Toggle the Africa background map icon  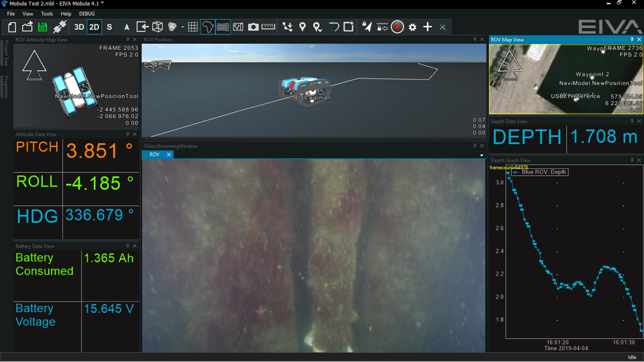pos(208,27)
